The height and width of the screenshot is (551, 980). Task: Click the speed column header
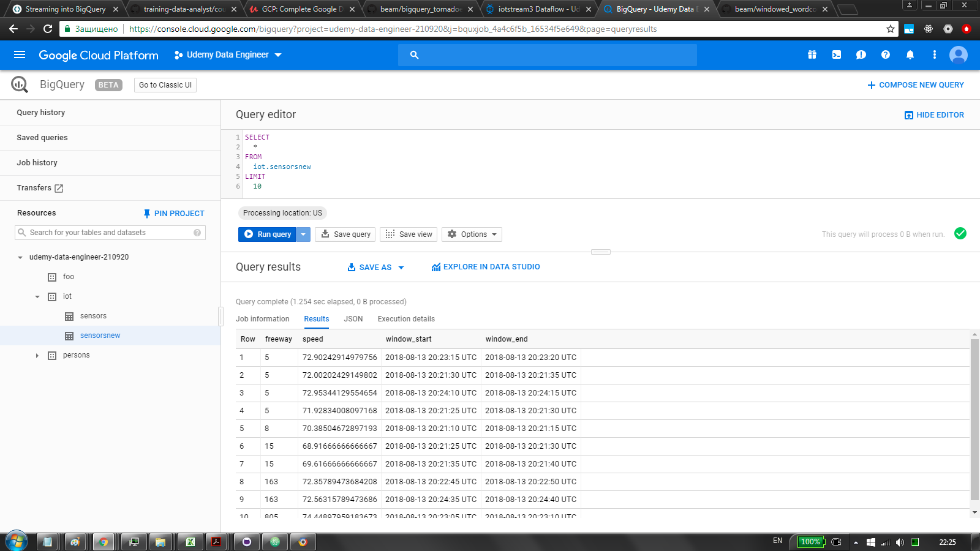pos(312,339)
